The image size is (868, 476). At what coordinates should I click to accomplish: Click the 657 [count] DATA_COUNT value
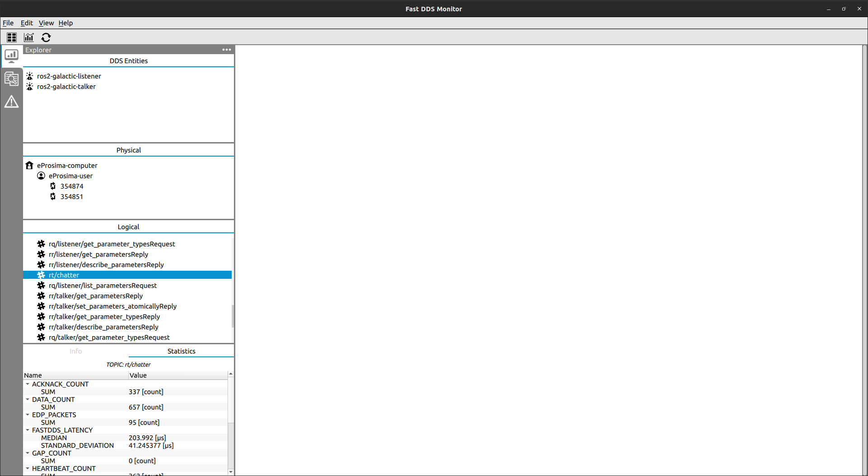click(x=146, y=407)
